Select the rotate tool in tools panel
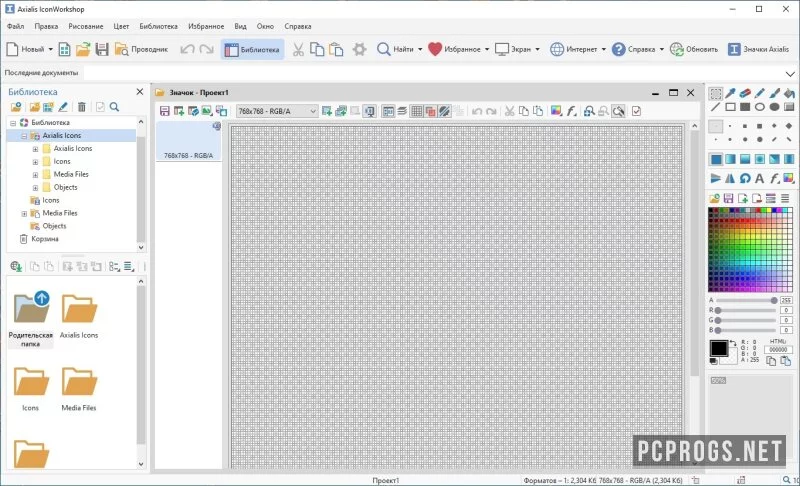 [745, 178]
